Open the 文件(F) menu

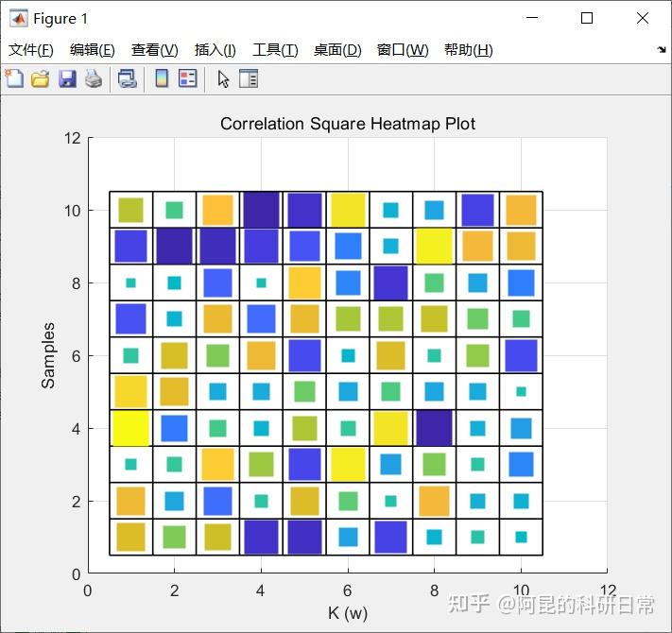click(31, 50)
